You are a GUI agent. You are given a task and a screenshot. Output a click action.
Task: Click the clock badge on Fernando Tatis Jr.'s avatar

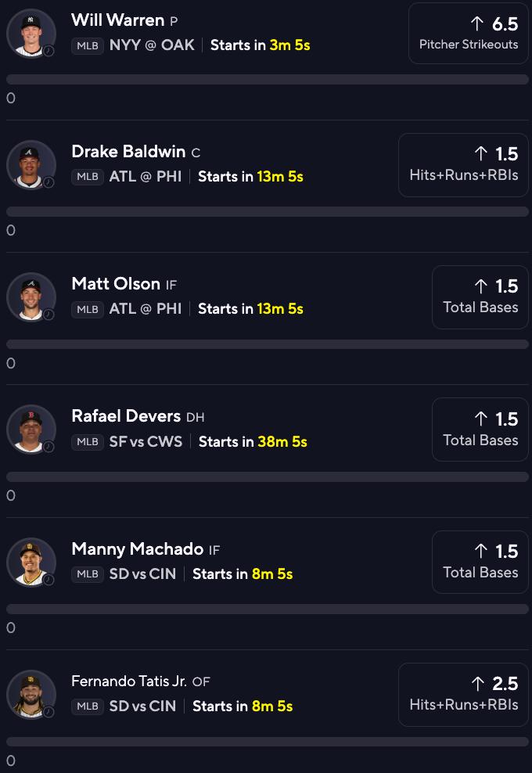tap(49, 712)
